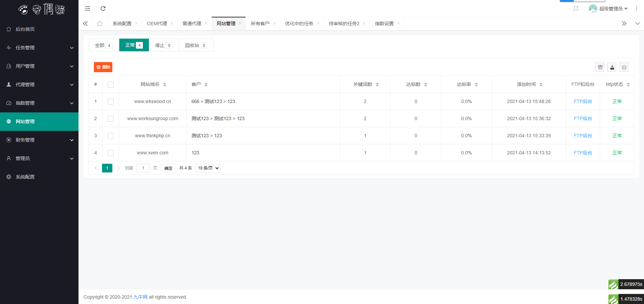Sort by 关键词数 column arrows

377,85
